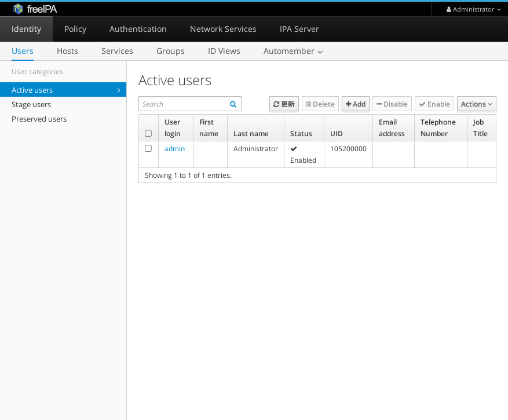Click the refresh button with circular arrows

click(284, 104)
